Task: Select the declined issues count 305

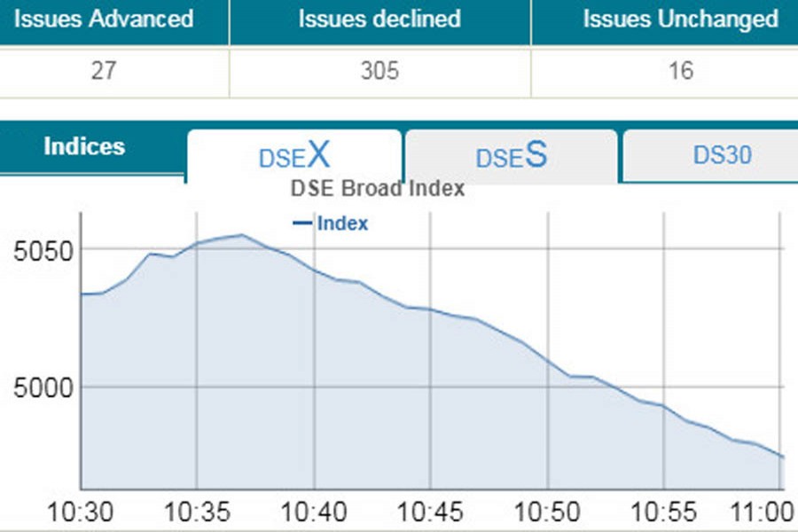Action: [379, 71]
